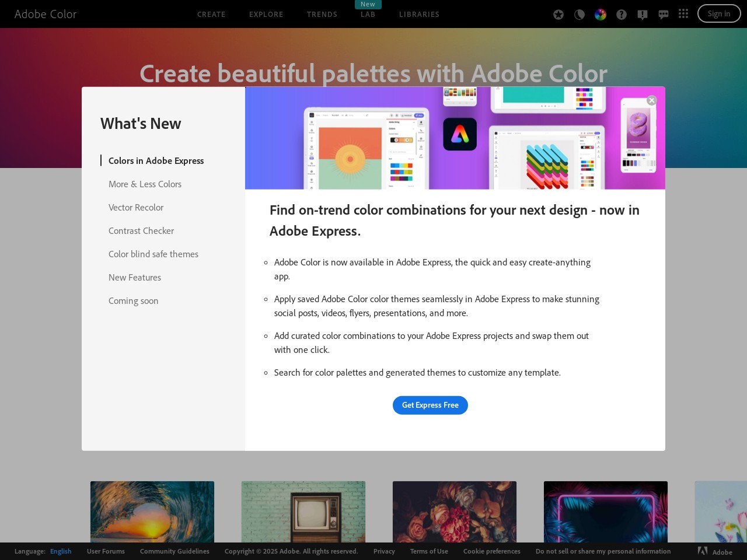Screen dimensions: 747x560
Task: Open the Create menu tab
Action: (x=211, y=15)
